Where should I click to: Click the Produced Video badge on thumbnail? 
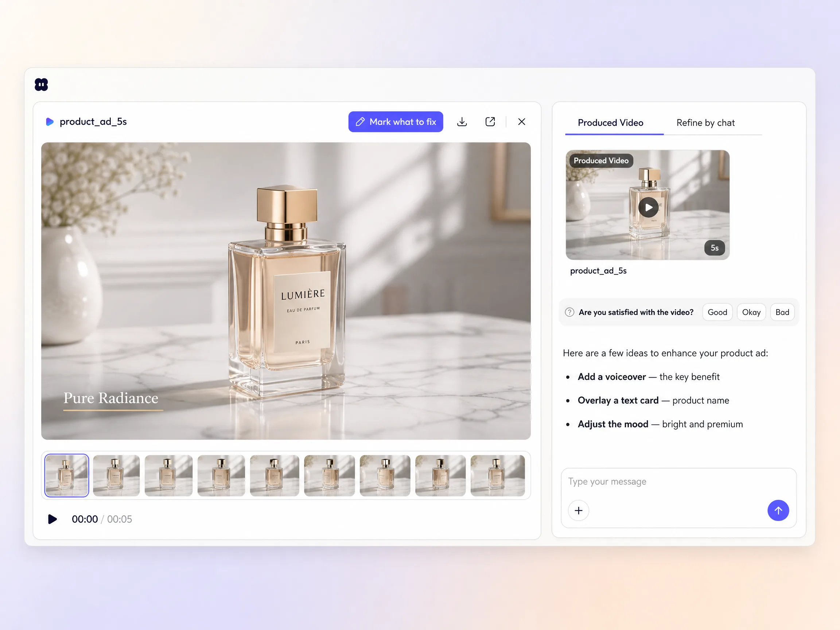tap(601, 161)
